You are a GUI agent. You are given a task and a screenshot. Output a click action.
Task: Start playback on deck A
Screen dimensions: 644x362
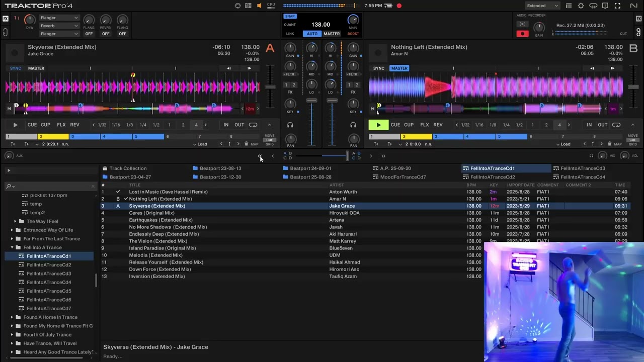(x=15, y=125)
